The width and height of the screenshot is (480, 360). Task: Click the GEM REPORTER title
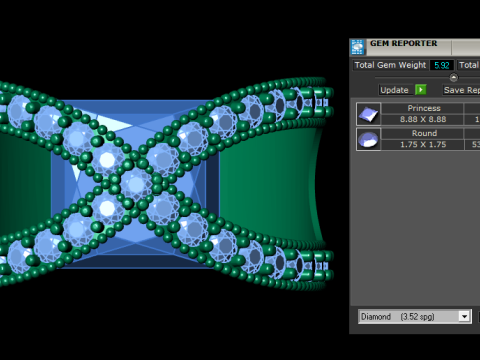(x=403, y=43)
